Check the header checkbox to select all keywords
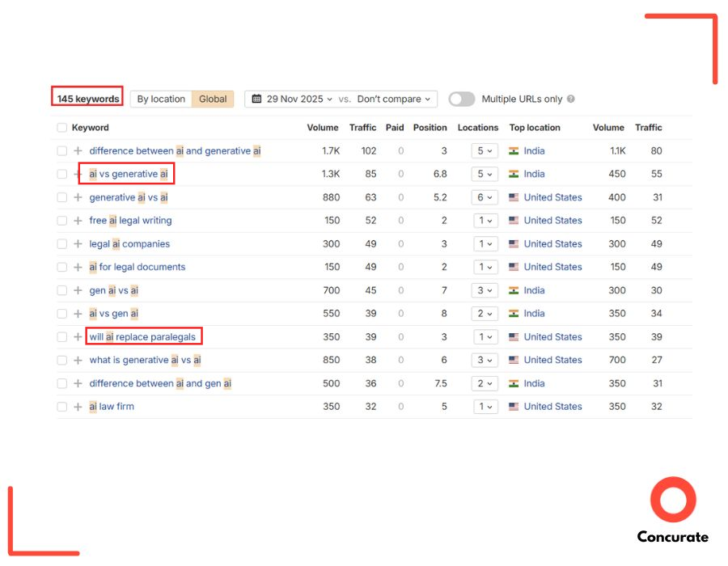 pyautogui.click(x=61, y=127)
